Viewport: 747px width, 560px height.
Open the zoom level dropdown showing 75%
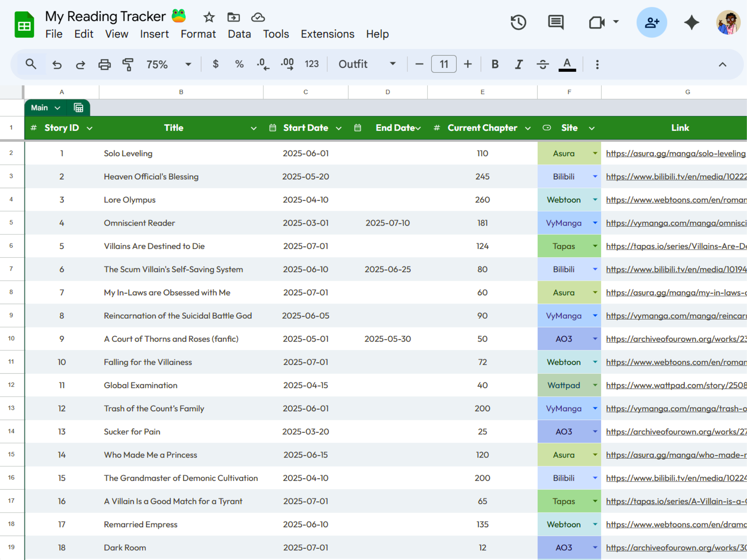168,64
